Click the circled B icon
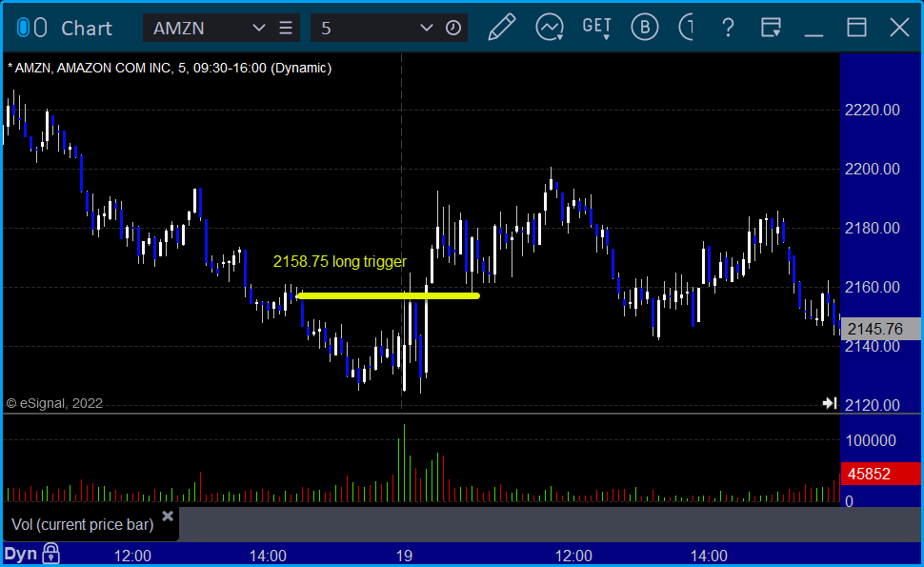Screen dimensions: 924x567 [645, 28]
